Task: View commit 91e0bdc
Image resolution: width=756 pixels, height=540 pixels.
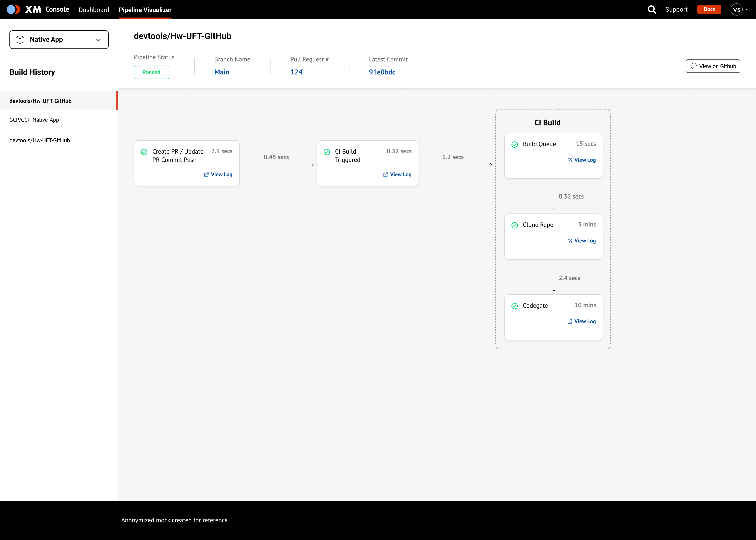Action: [x=382, y=72]
